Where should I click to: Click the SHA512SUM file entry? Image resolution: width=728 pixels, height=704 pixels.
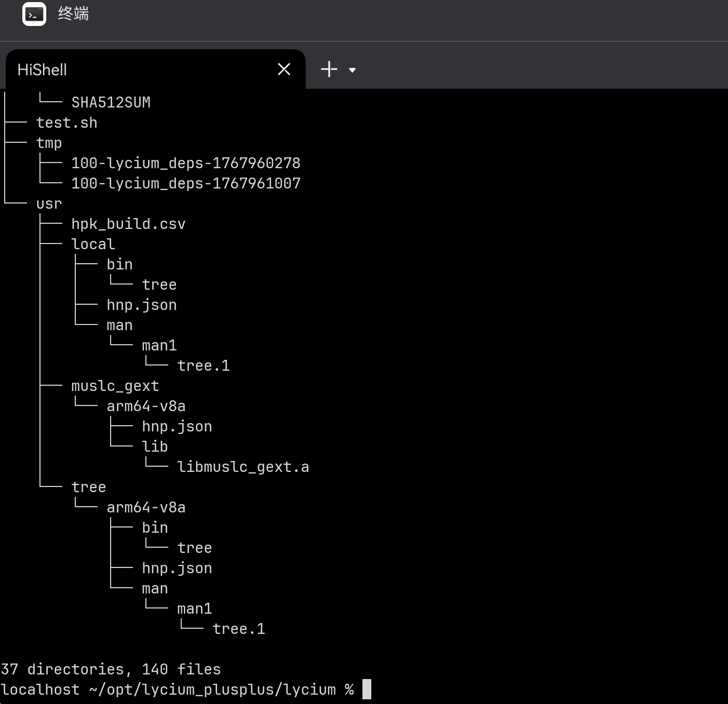111,102
